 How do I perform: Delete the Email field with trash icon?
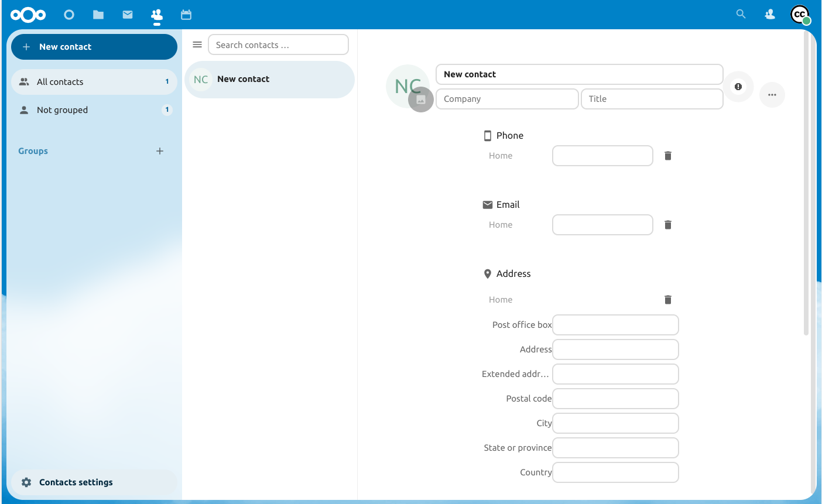667,225
